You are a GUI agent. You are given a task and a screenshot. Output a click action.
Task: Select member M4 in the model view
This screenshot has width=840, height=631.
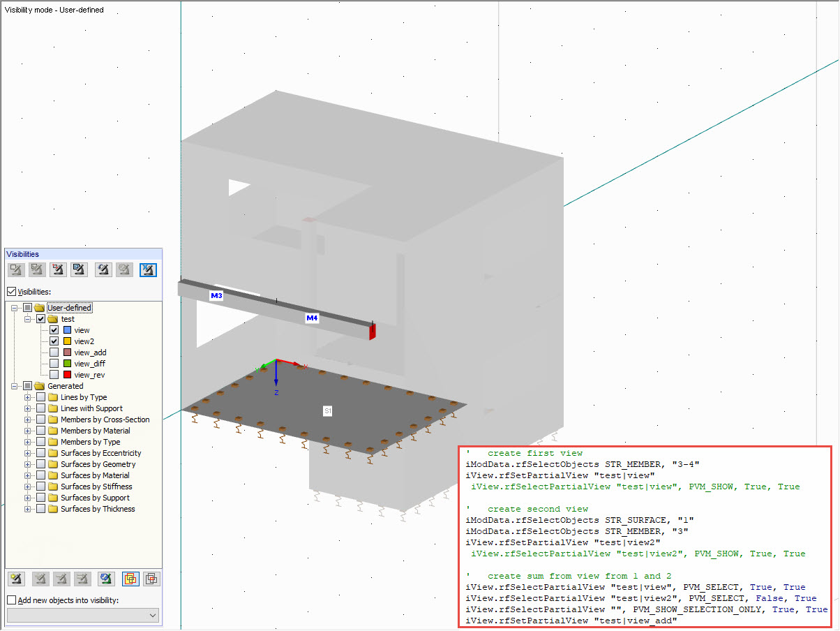pos(311,318)
